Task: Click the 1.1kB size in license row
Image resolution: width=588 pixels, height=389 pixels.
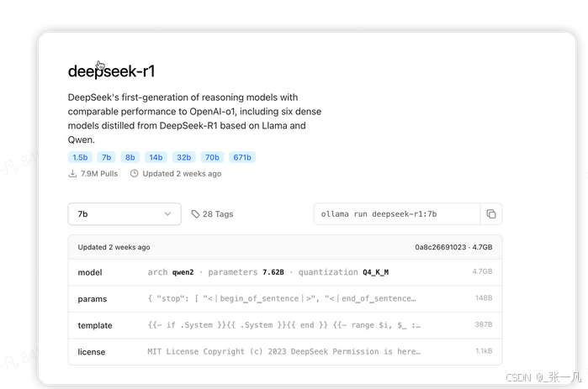Action: click(484, 351)
